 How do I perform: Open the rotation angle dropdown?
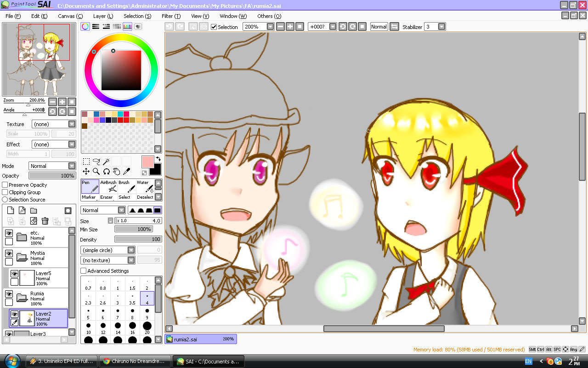(322, 27)
